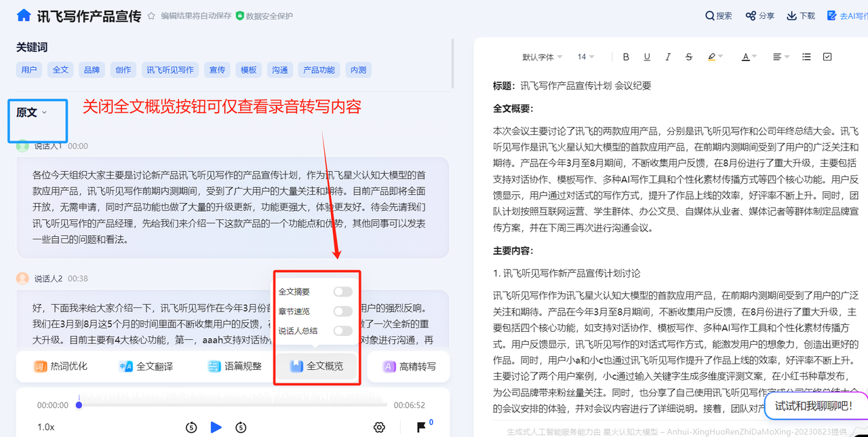
Task: Click speaker label 说话人1
Action: point(47,146)
